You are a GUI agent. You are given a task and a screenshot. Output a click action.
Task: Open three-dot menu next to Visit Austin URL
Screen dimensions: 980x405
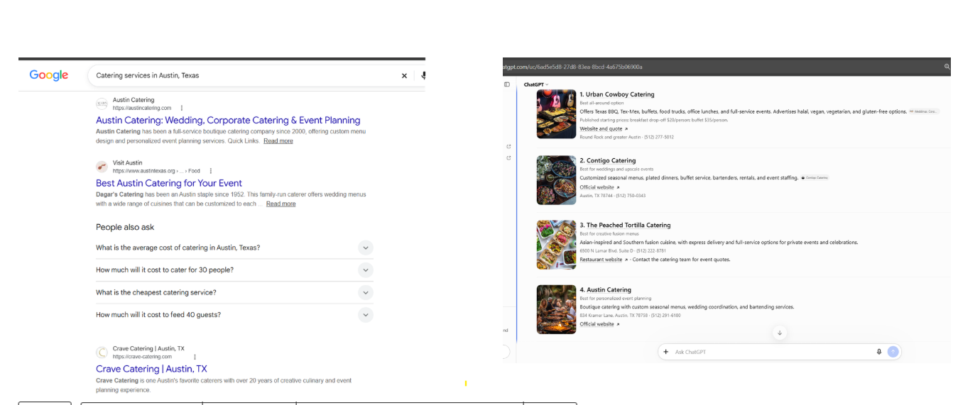tap(211, 171)
